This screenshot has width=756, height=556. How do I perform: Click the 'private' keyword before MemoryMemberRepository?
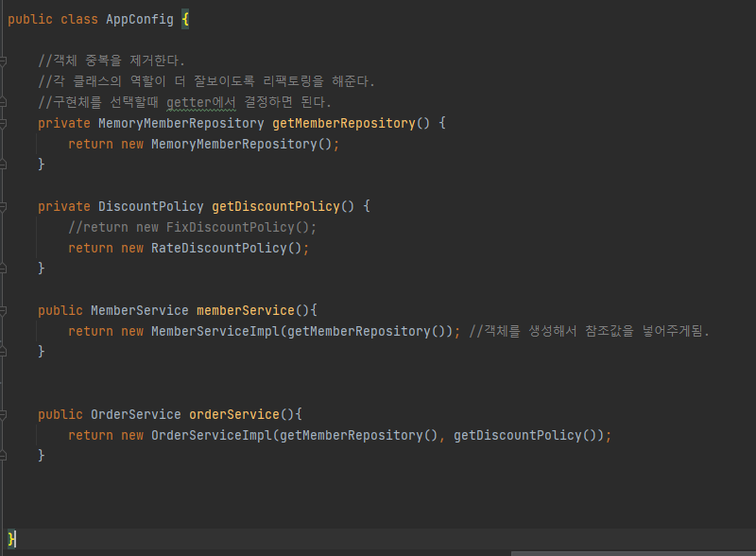pyautogui.click(x=64, y=123)
